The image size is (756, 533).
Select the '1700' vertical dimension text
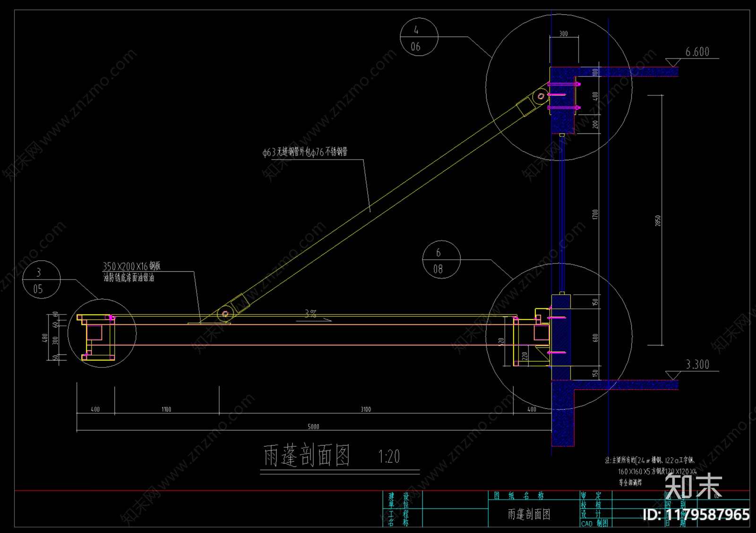coord(595,214)
